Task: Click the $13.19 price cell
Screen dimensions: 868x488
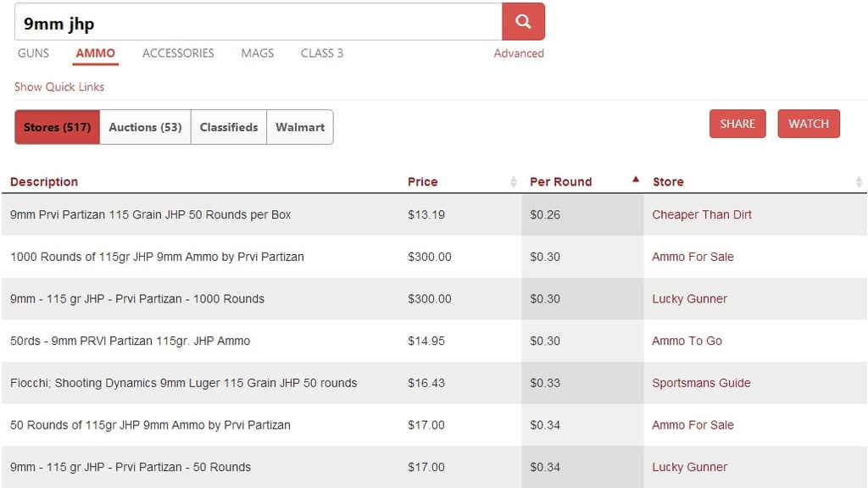Action: tap(426, 214)
